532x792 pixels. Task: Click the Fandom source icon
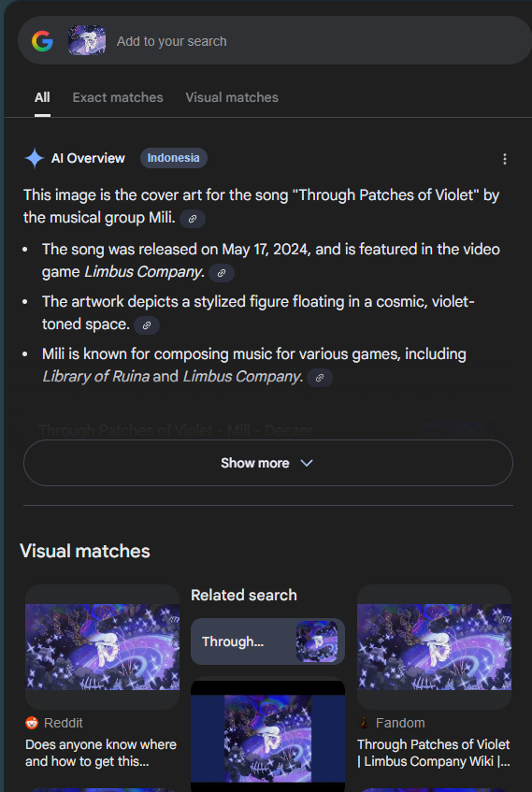click(364, 724)
